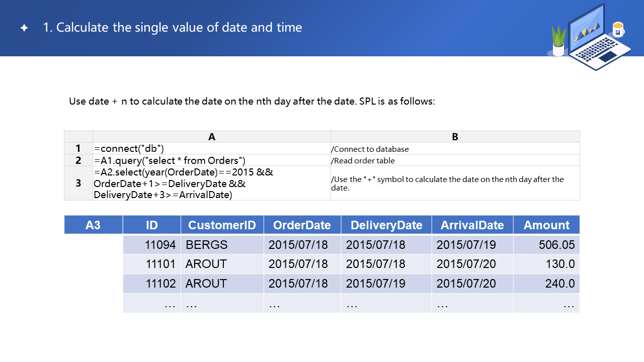The image size is (644, 362).
Task: Click row number 3 in code grid
Action: [x=78, y=183]
